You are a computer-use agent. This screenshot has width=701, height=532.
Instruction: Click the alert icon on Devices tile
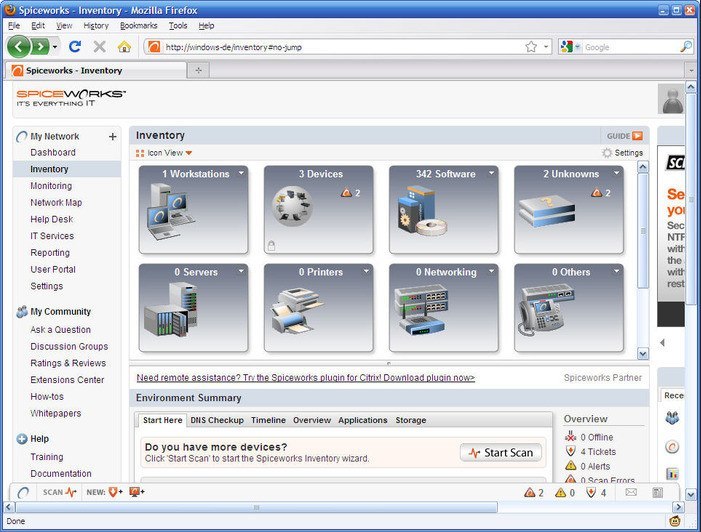pyautogui.click(x=346, y=193)
